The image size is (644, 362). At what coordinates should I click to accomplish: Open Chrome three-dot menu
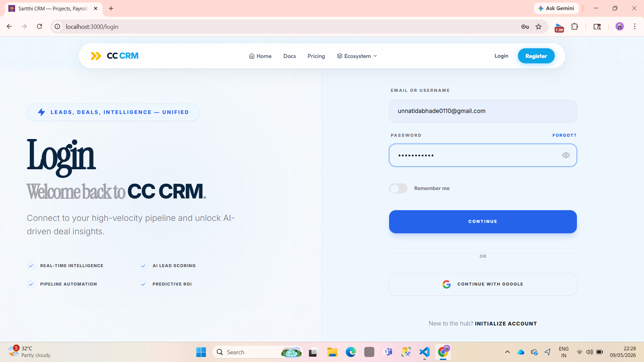(635, 26)
